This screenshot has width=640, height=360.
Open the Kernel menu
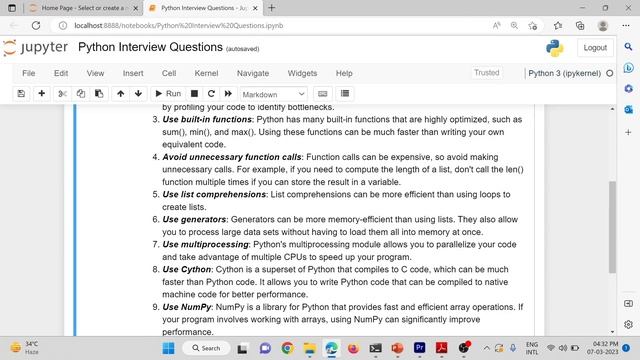point(206,73)
